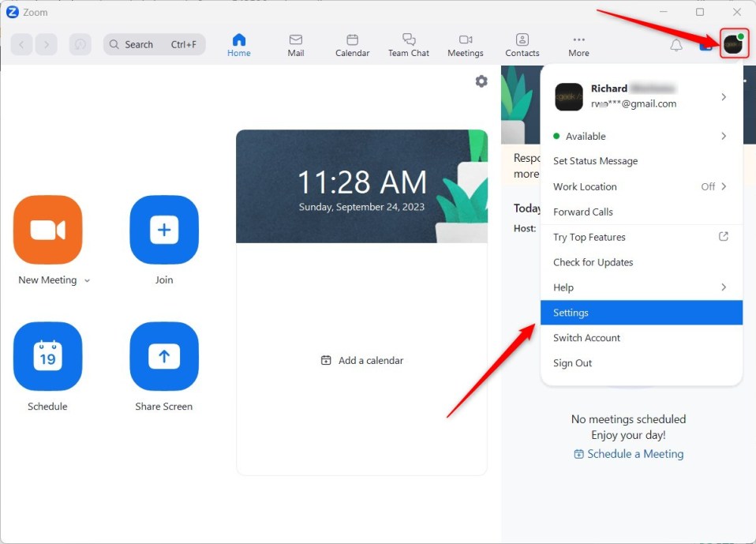The height and width of the screenshot is (544, 756).
Task: Click the clock banner showing 11:28 AM
Action: [x=361, y=186]
